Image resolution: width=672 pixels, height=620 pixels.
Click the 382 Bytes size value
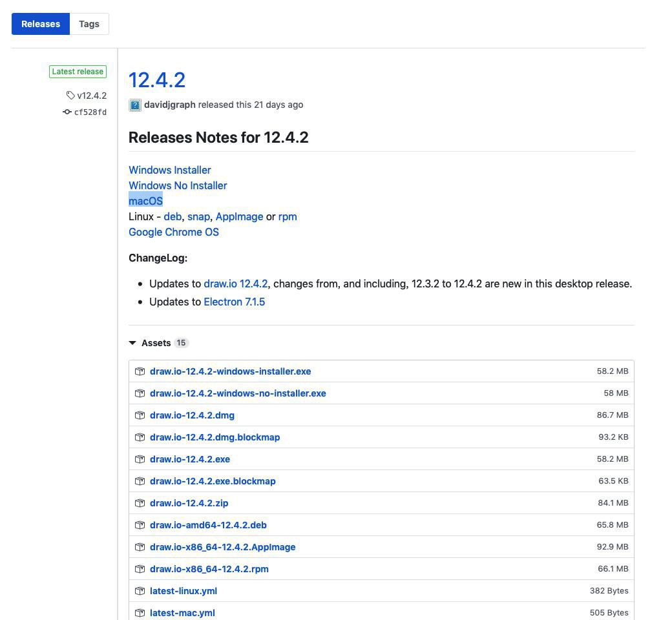click(609, 592)
